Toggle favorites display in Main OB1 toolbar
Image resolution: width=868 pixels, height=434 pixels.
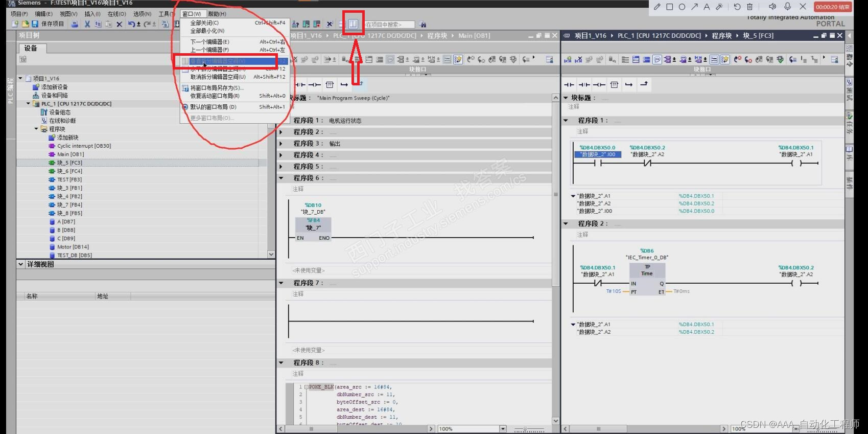click(458, 60)
